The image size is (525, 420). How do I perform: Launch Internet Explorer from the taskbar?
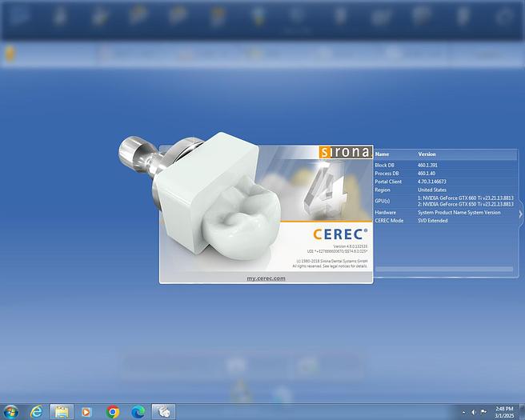point(36,411)
